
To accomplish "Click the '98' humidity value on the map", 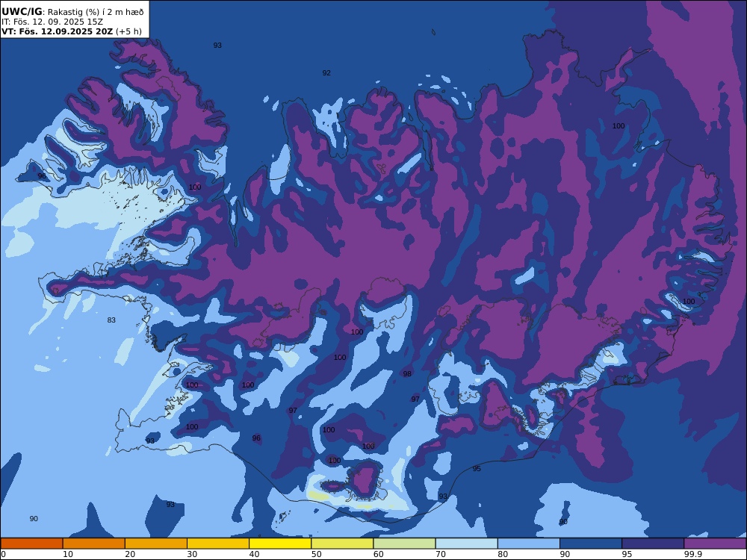I will (x=407, y=374).
